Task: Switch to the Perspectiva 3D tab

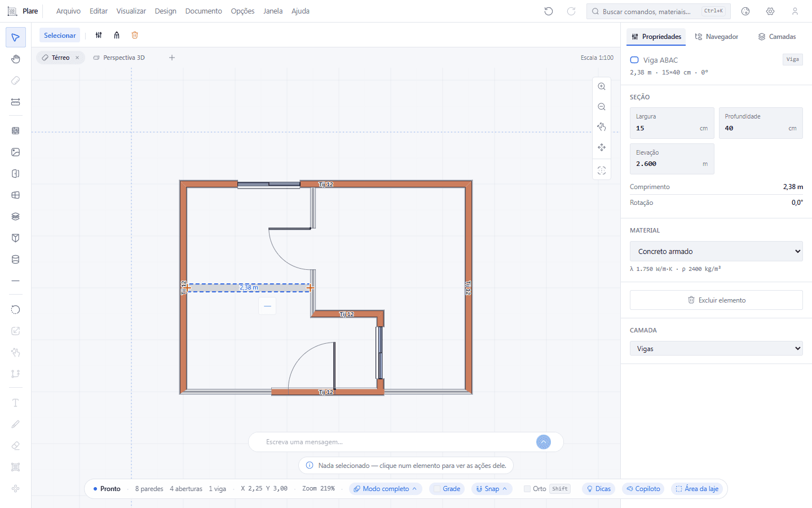Action: (119, 58)
